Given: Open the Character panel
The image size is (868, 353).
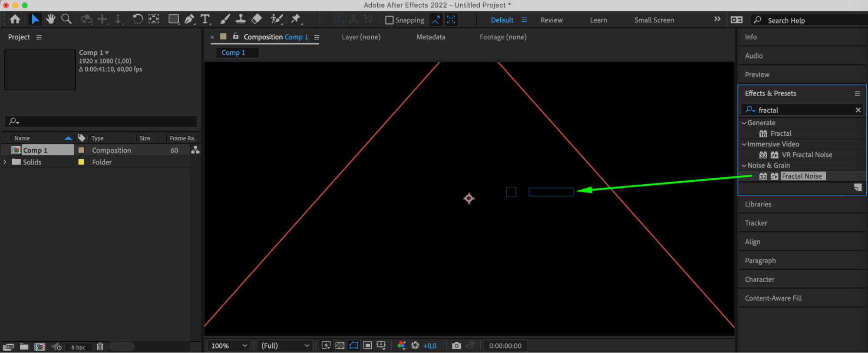Looking at the screenshot, I should (x=759, y=279).
